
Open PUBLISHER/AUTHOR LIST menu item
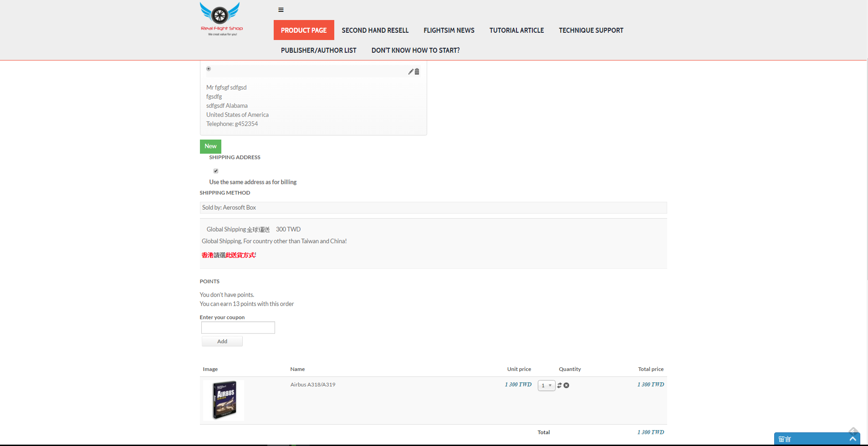point(319,50)
